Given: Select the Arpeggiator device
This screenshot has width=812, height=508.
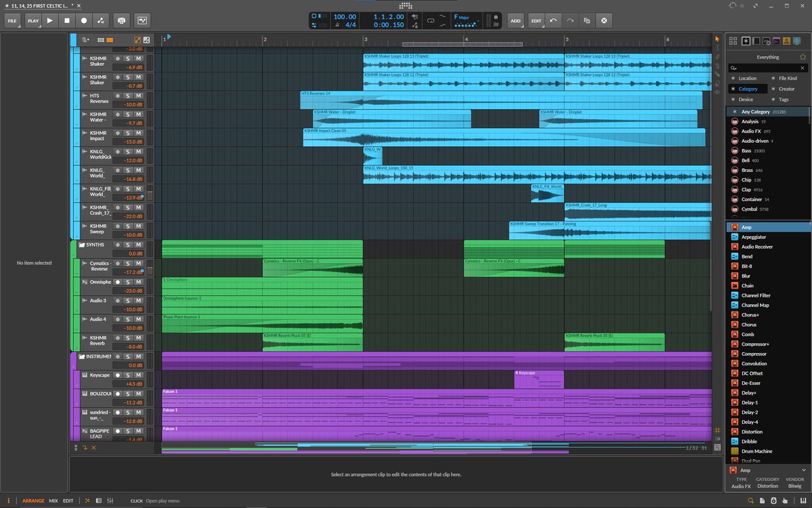Looking at the screenshot, I should tap(769, 237).
